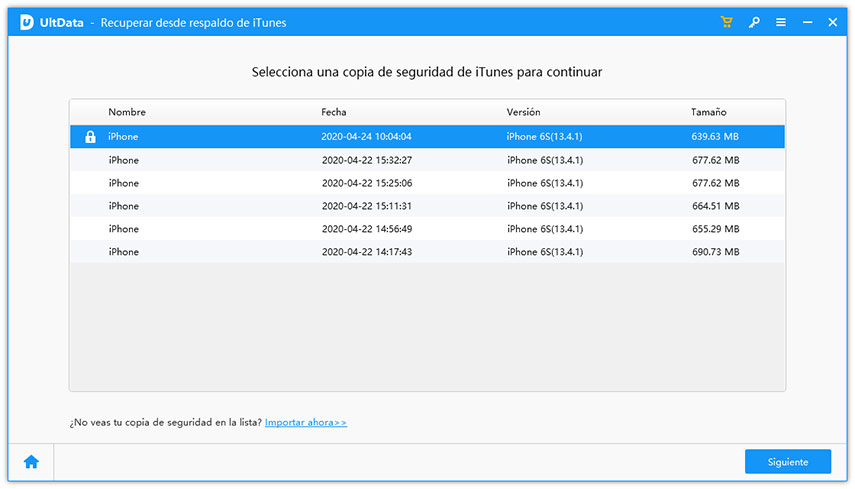This screenshot has height=489, width=855.
Task: Click the key registration icon
Action: (x=754, y=22)
